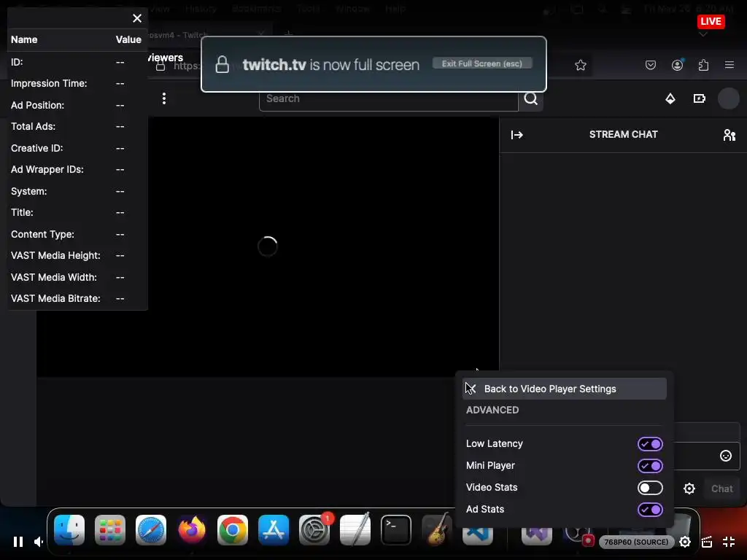747x560 pixels.
Task: Click the Chat send button
Action: (721, 489)
